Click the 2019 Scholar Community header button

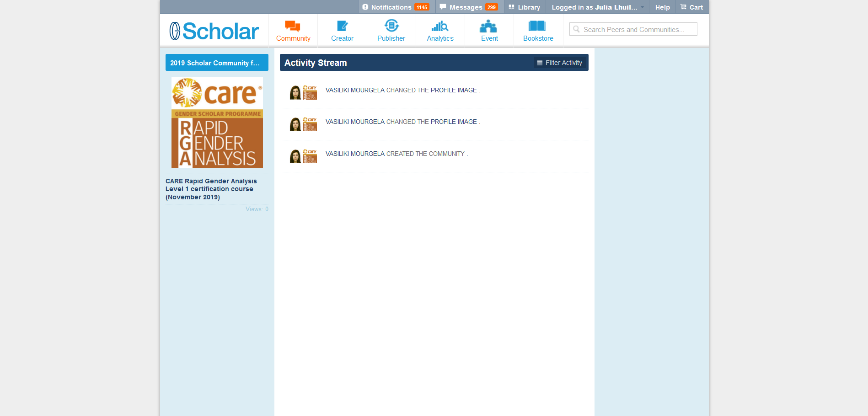tap(217, 63)
